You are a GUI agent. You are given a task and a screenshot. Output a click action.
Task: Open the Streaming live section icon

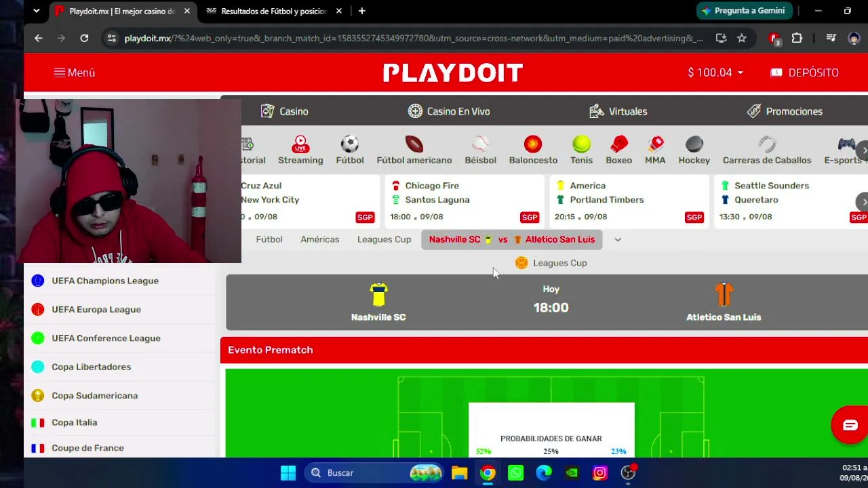click(x=300, y=144)
